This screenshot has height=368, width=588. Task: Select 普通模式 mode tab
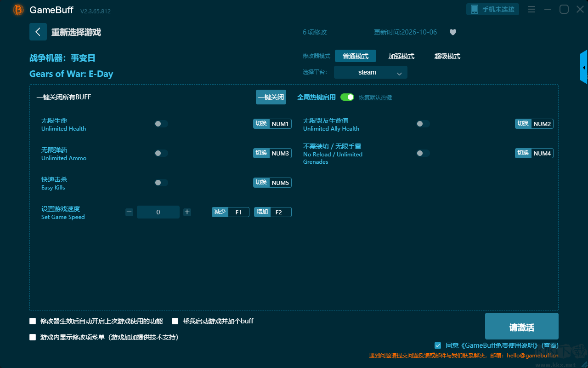[356, 56]
